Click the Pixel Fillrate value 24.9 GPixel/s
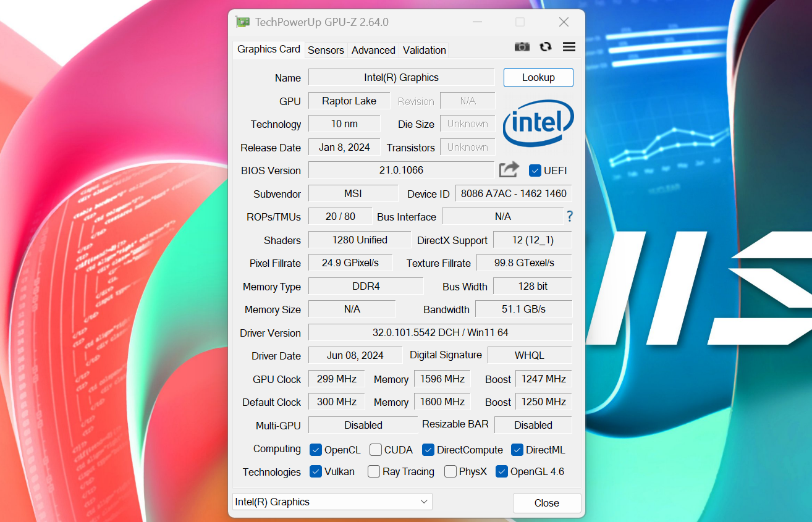 click(350, 263)
